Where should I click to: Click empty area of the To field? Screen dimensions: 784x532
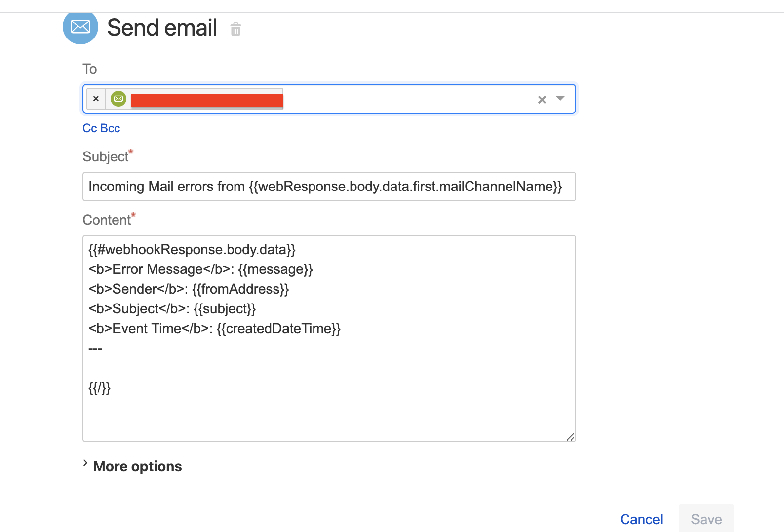click(410, 99)
